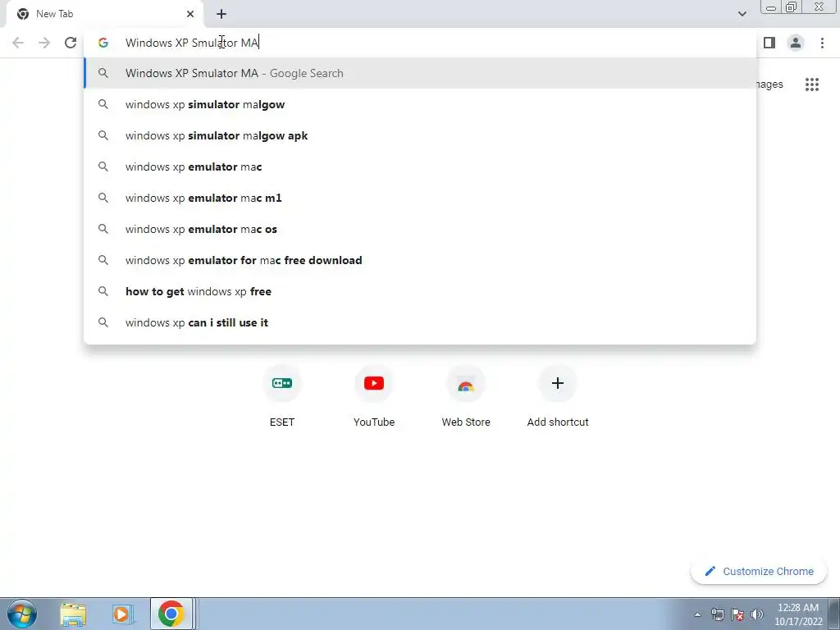Reload the page with the refresh icon

click(x=71, y=43)
